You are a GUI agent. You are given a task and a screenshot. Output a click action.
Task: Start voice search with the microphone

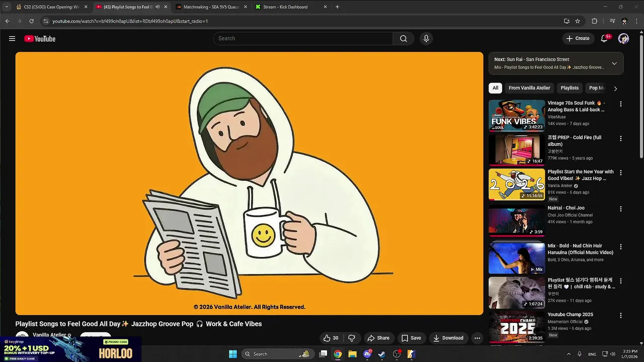[x=426, y=39]
